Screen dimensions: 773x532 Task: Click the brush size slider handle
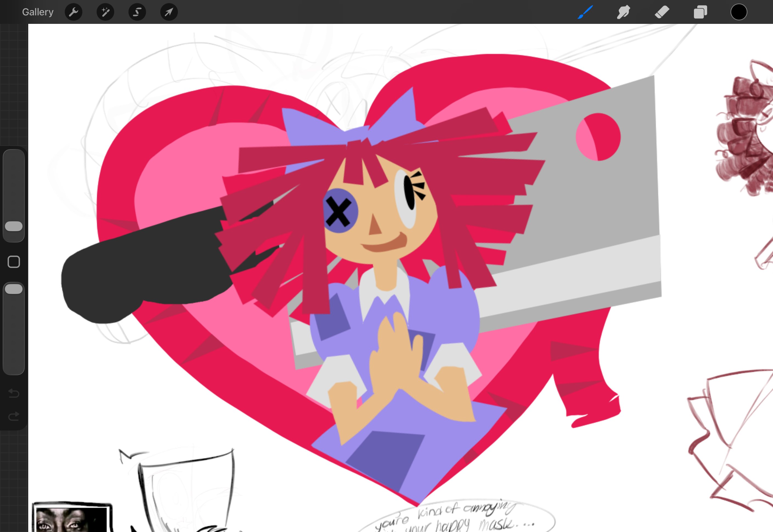(14, 226)
